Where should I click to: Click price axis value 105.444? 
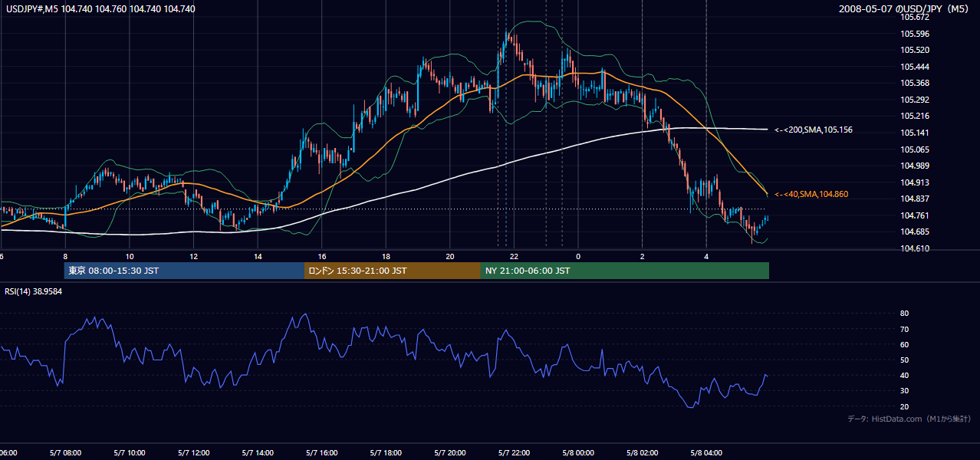click(915, 67)
